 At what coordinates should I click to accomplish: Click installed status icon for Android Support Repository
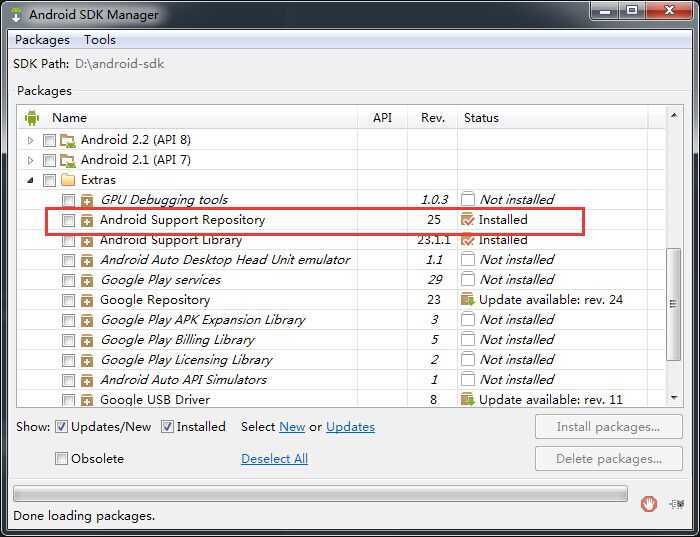[467, 220]
